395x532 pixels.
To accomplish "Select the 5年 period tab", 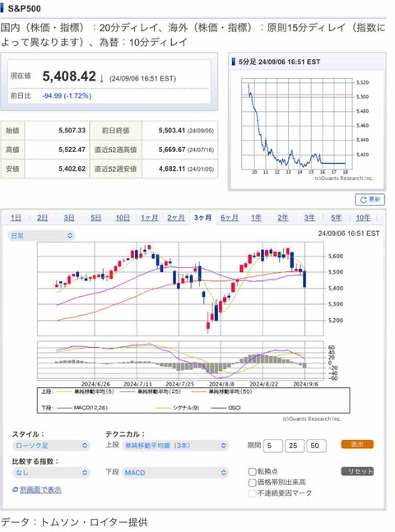I will tap(337, 217).
